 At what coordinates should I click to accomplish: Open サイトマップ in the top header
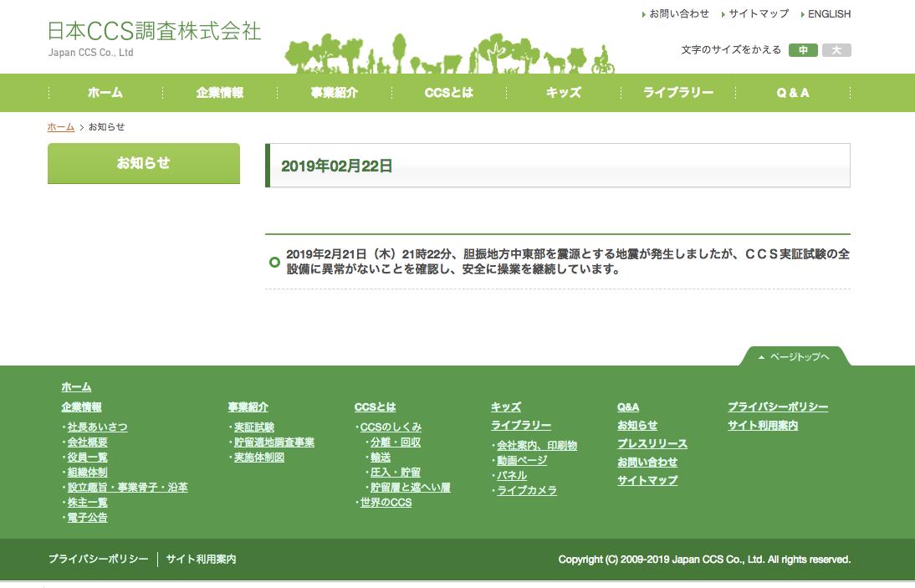point(759,13)
